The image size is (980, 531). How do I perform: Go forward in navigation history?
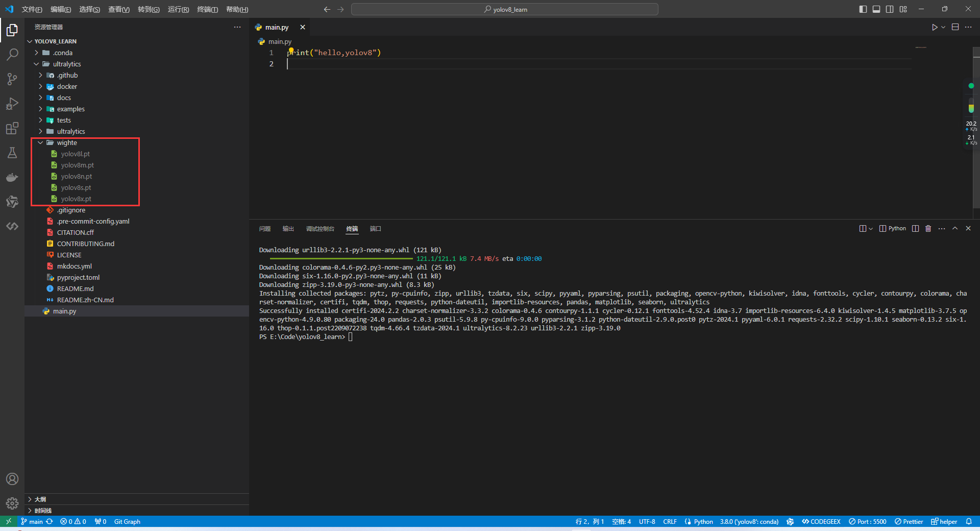[x=340, y=9]
